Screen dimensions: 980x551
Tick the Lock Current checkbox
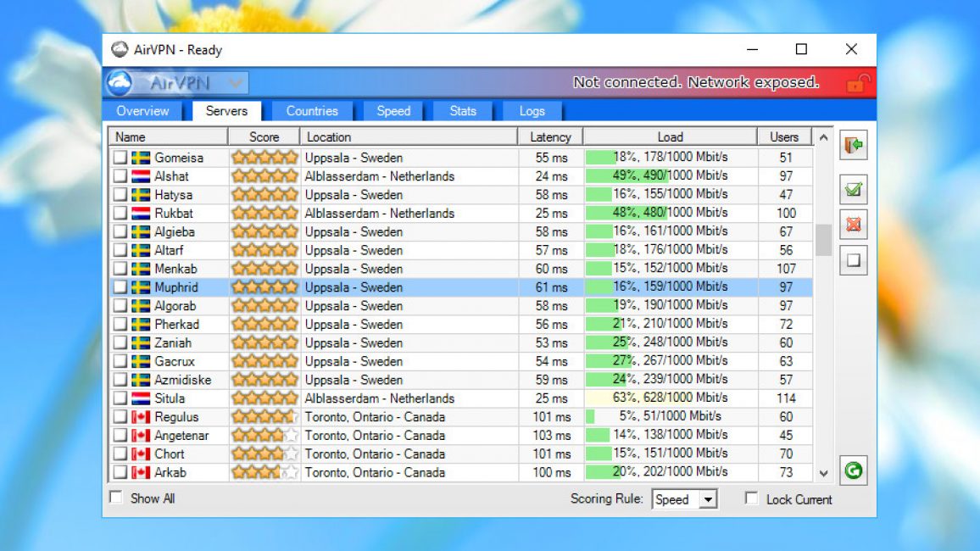[751, 498]
